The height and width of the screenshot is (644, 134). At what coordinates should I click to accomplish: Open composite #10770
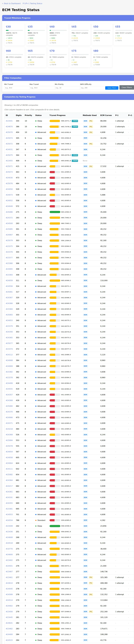click(9, 549)
